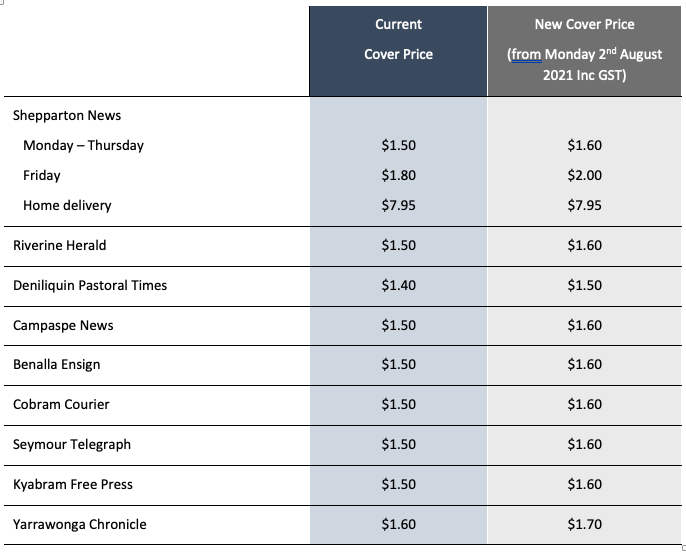Click the "Kyabram Free Press" publication name
Screen dimensions: 686x552
[73, 485]
